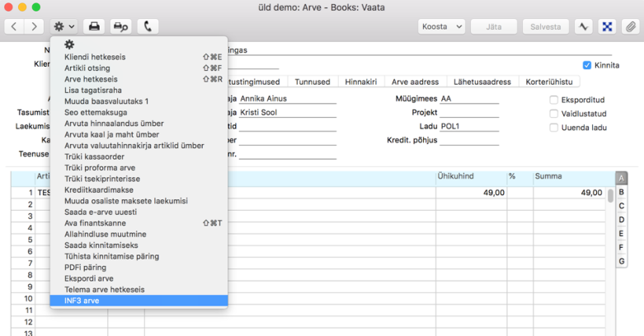Go to next record arrow
Viewport: 644px width, 336px height.
coord(34,26)
